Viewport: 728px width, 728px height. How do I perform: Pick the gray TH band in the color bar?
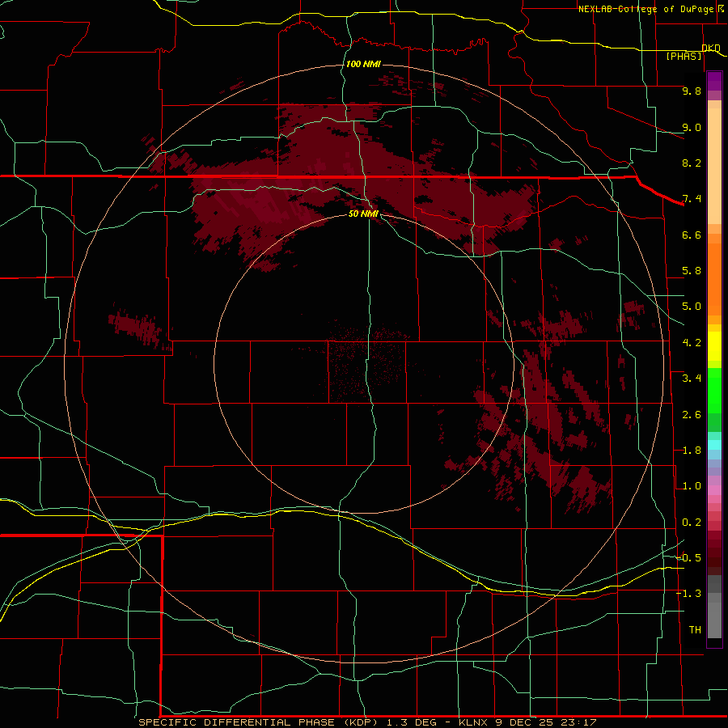(x=714, y=620)
